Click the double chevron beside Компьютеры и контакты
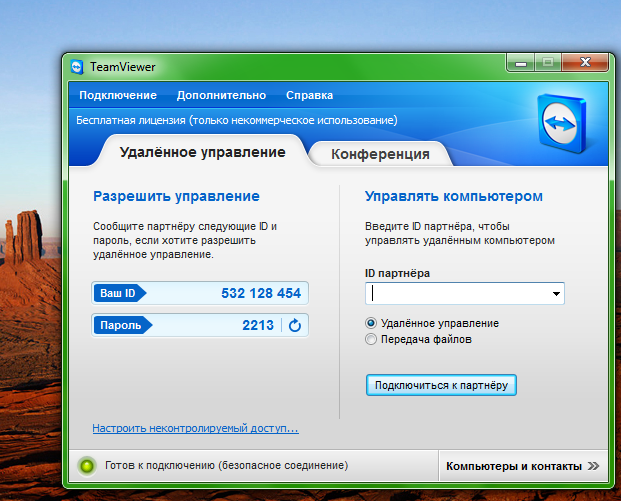The image size is (621, 501). pyautogui.click(x=594, y=466)
